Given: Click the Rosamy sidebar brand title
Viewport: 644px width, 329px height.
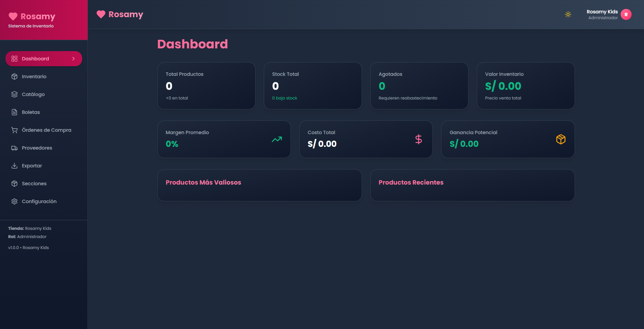Looking at the screenshot, I should (x=38, y=16).
